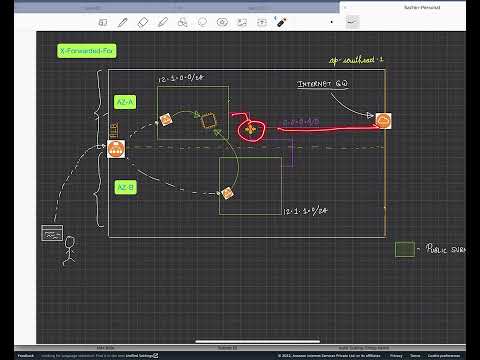
Task: Click the internet gateway icon on right border
Action: [x=383, y=121]
